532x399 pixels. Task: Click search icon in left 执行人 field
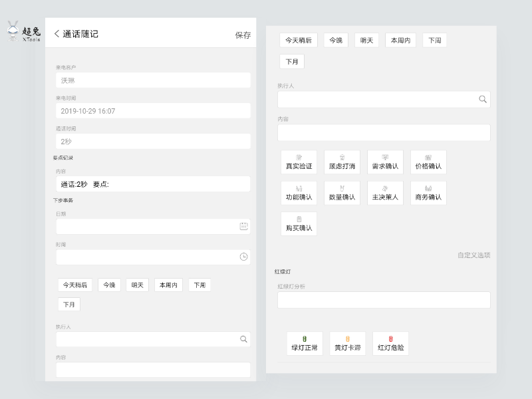(243, 339)
